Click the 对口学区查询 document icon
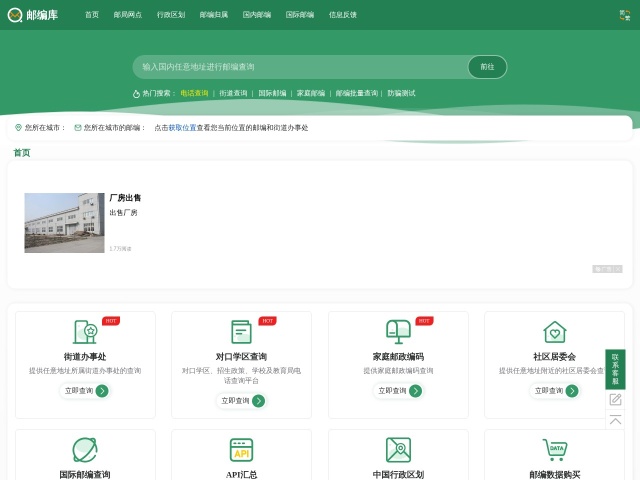The height and width of the screenshot is (480, 640). pos(241,332)
